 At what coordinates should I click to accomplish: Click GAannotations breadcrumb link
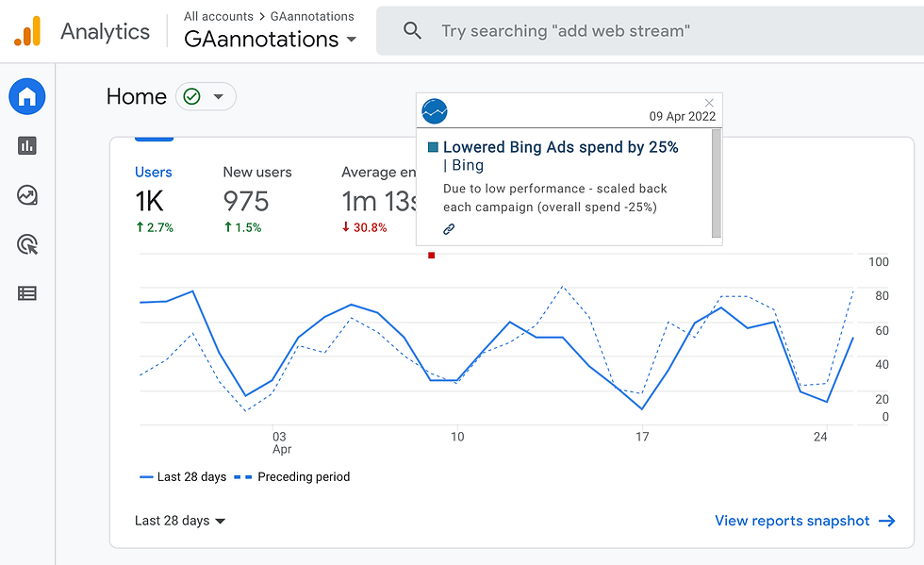312,17
